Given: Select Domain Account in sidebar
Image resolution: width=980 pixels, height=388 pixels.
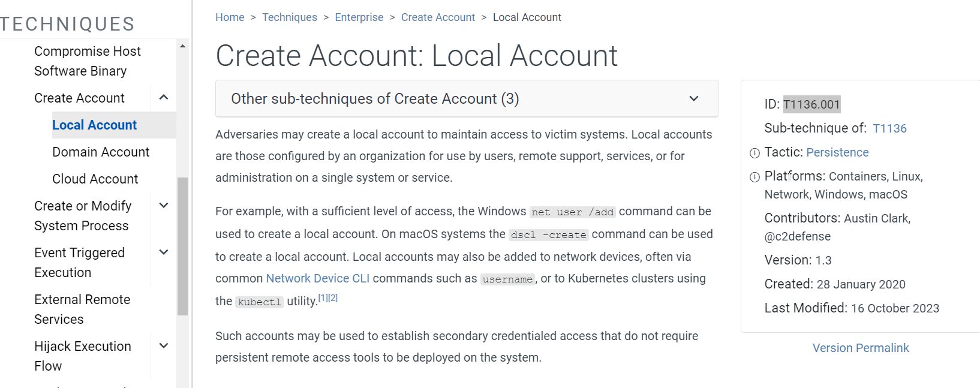Looking at the screenshot, I should coord(101,152).
